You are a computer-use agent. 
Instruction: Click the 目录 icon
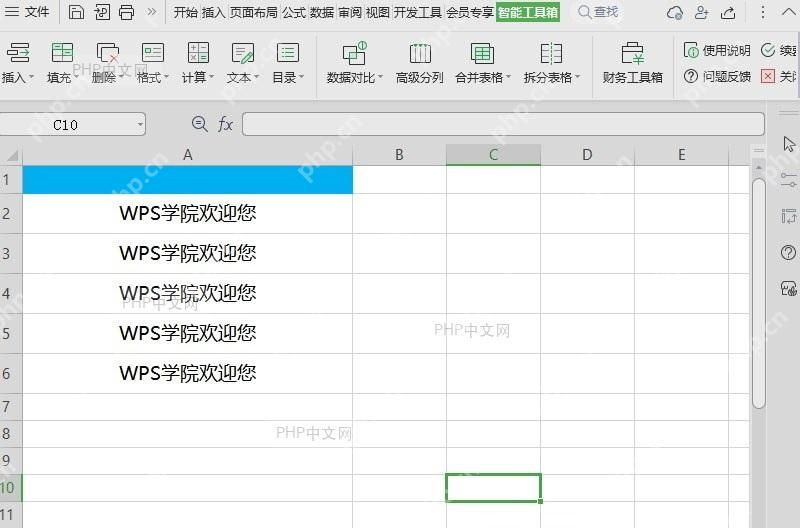(x=288, y=53)
